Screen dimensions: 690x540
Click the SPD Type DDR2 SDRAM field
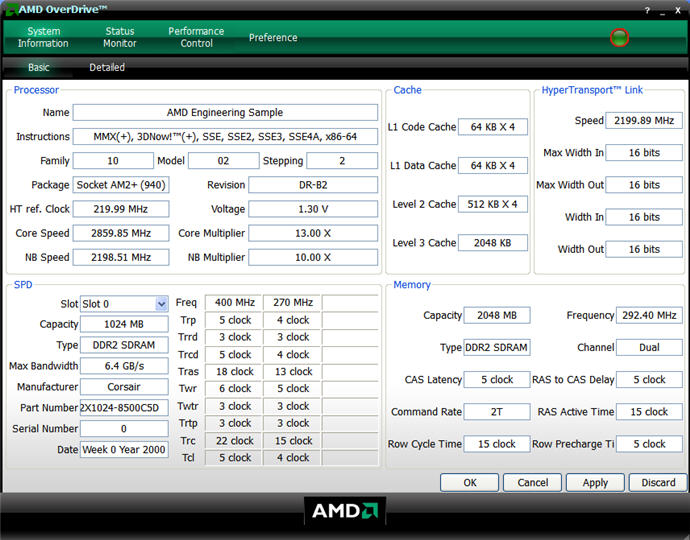124,345
